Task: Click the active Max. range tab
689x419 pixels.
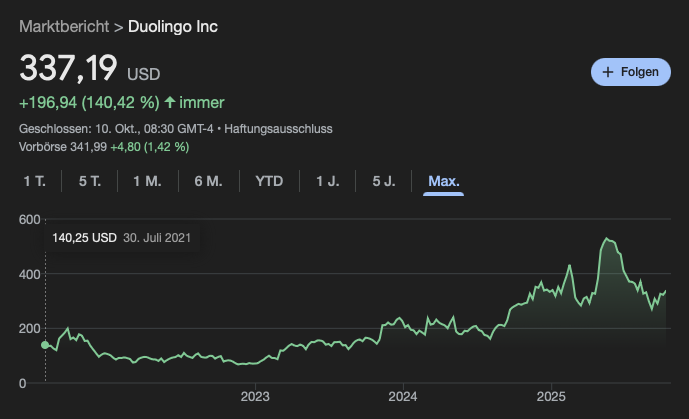Action: coord(443,181)
